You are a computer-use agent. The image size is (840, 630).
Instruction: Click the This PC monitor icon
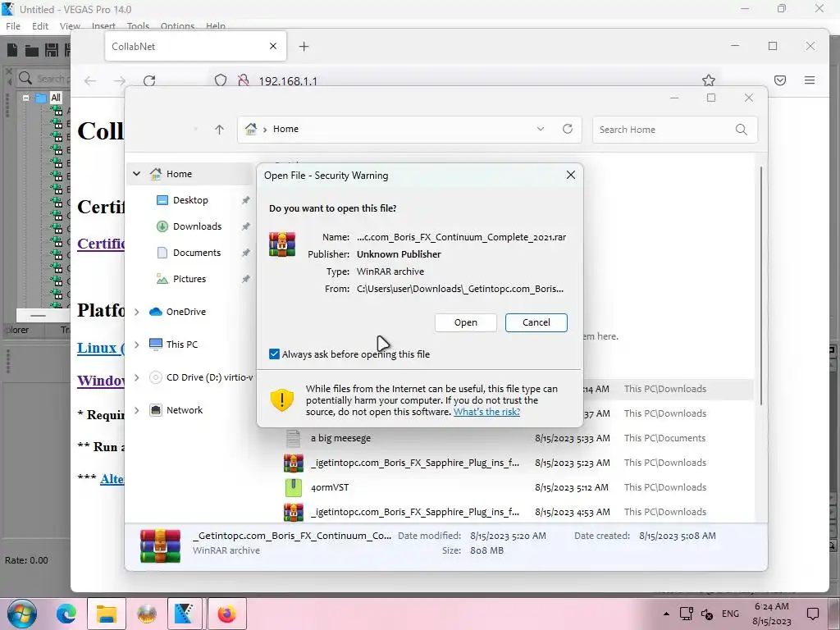point(155,345)
